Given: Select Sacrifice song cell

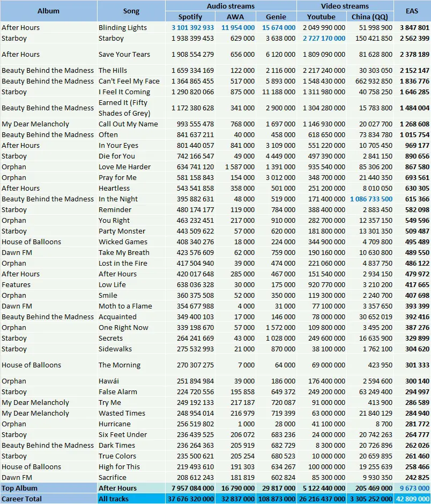Looking at the screenshot, I should click(x=131, y=478).
